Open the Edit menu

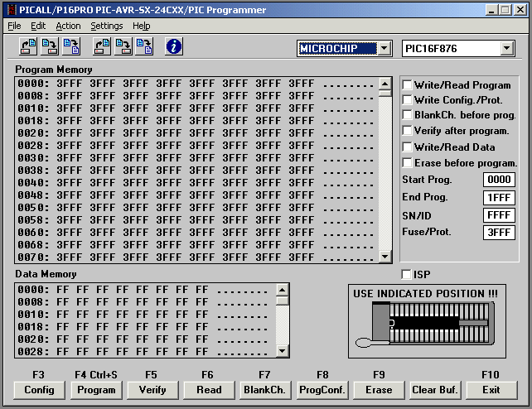click(38, 26)
